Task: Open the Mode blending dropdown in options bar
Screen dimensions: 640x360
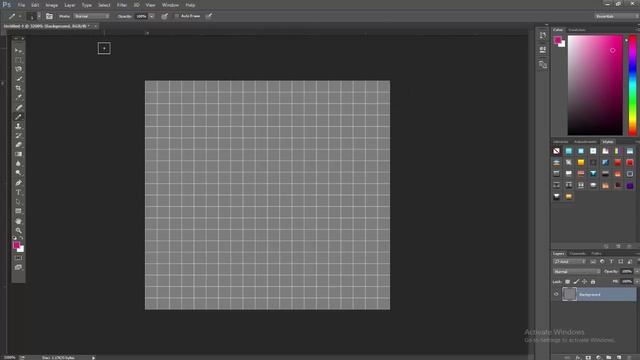Action: [92, 16]
